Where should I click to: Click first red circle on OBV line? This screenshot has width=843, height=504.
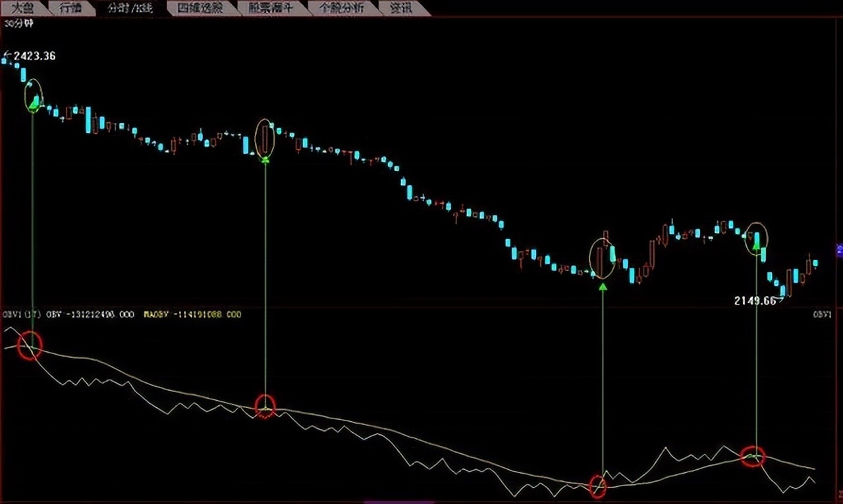pos(30,345)
